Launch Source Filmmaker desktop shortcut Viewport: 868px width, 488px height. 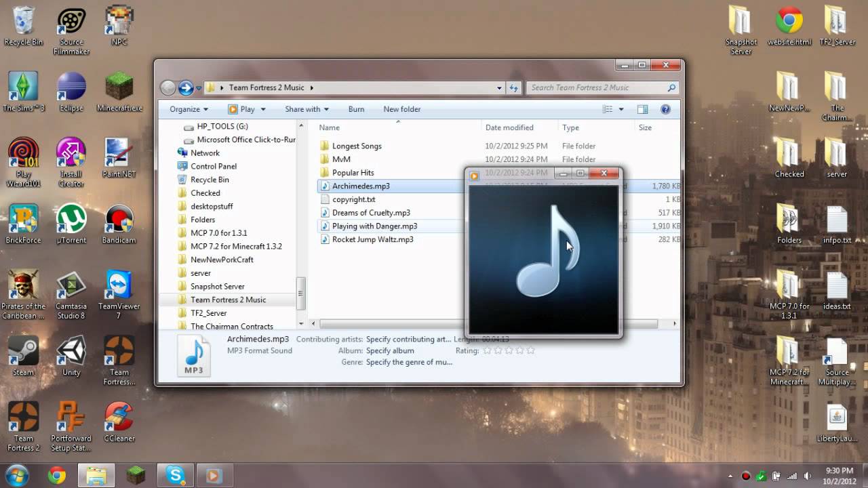[71, 30]
